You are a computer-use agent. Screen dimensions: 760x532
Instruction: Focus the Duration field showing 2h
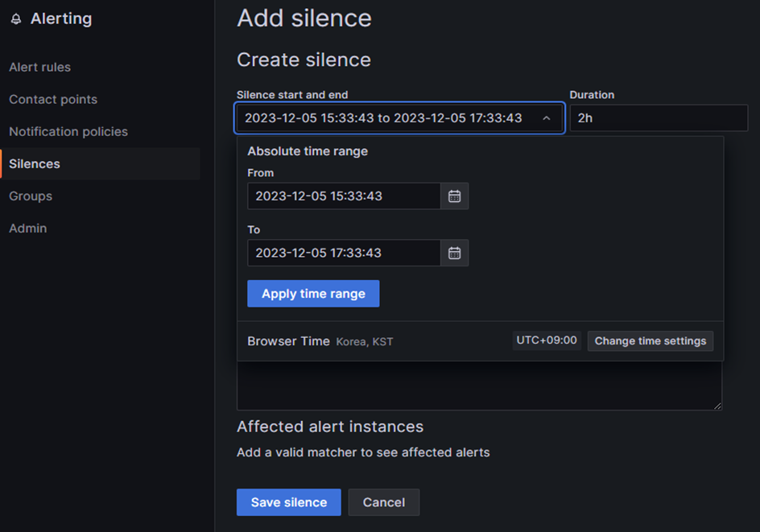[x=659, y=118]
